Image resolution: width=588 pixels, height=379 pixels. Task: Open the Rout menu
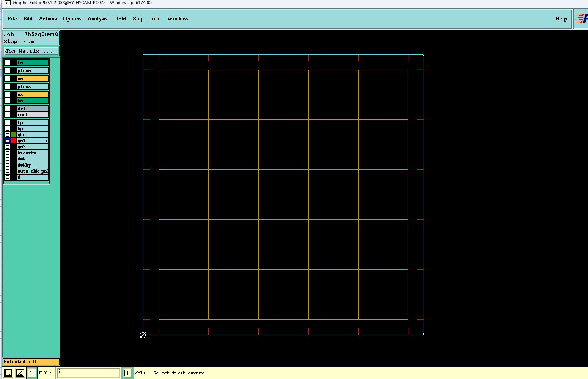(x=156, y=19)
